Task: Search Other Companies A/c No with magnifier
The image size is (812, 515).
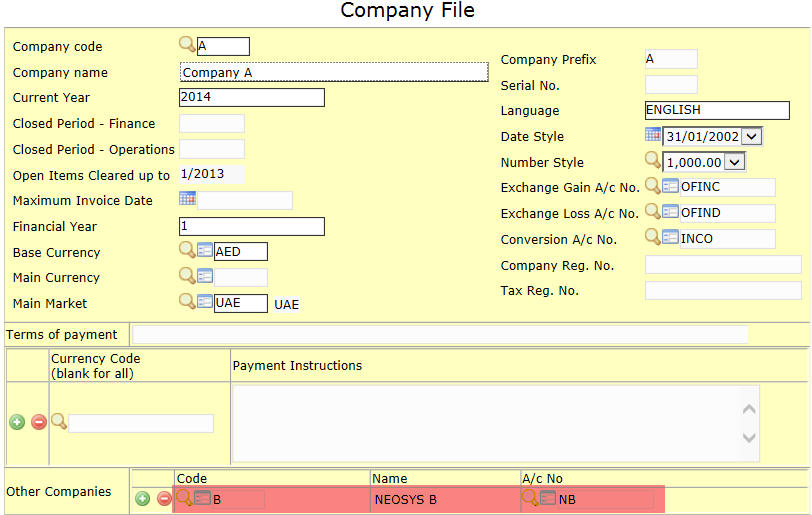Action: click(x=530, y=498)
